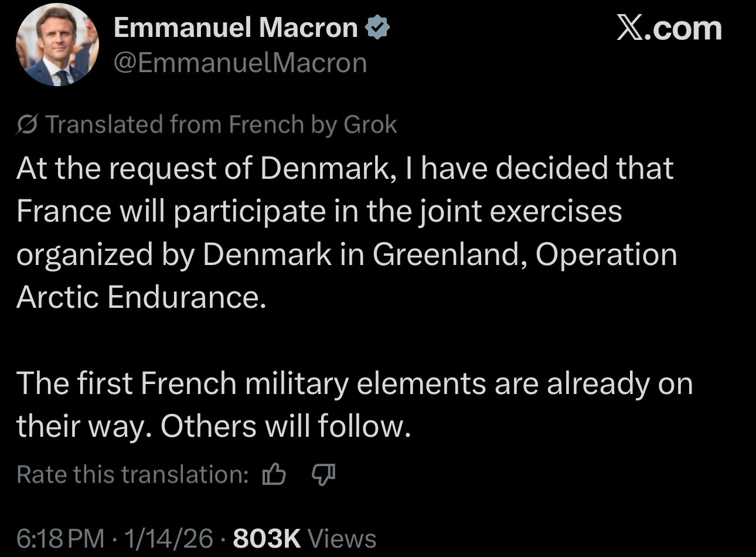Image resolution: width=756 pixels, height=557 pixels.
Task: Click the word "Greenland" in the post
Action: tap(449, 254)
